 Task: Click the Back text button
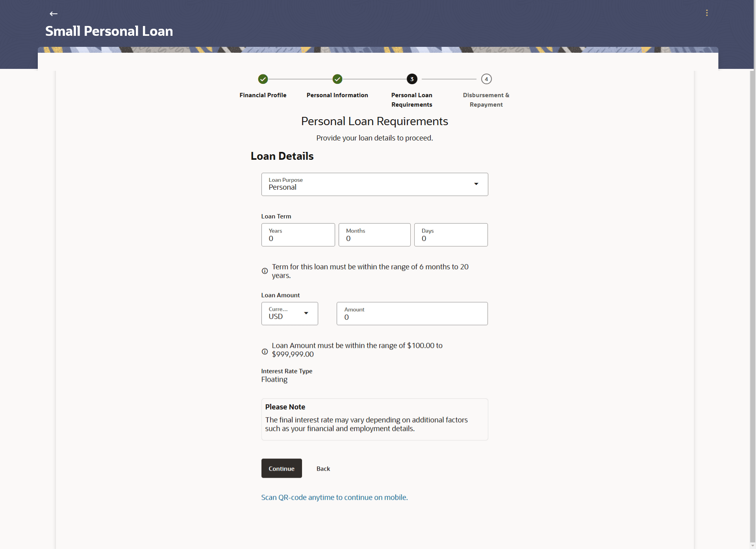pos(323,469)
